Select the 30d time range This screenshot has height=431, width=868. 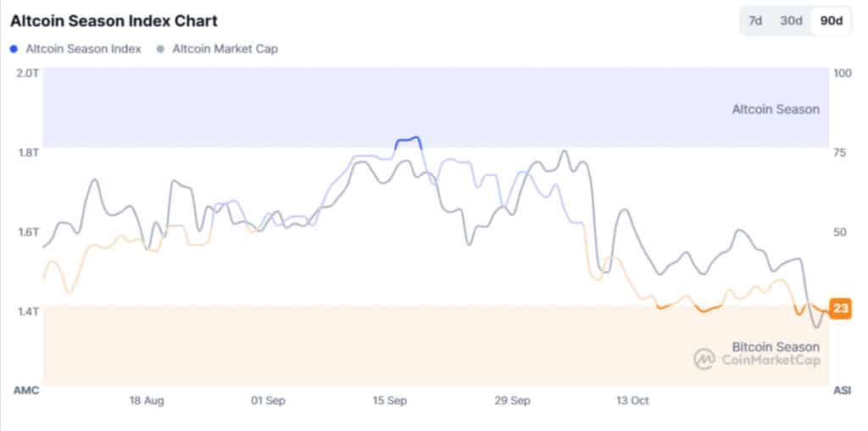click(790, 20)
